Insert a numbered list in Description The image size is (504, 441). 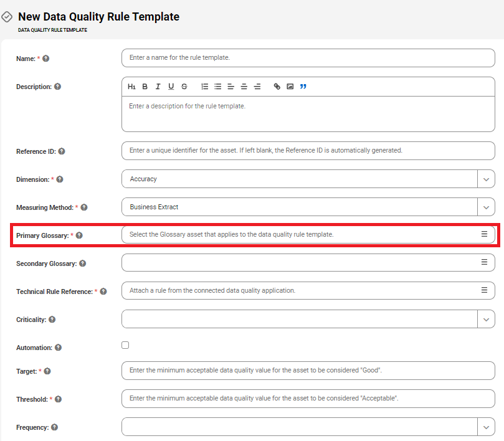coord(205,87)
